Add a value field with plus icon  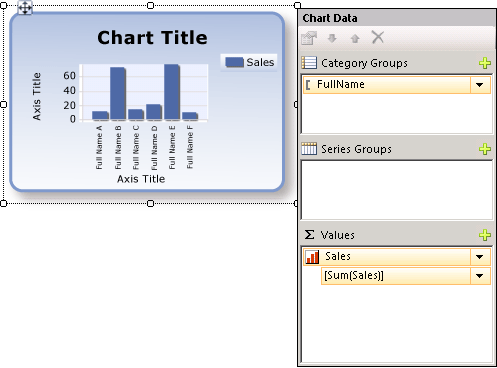[485, 235]
